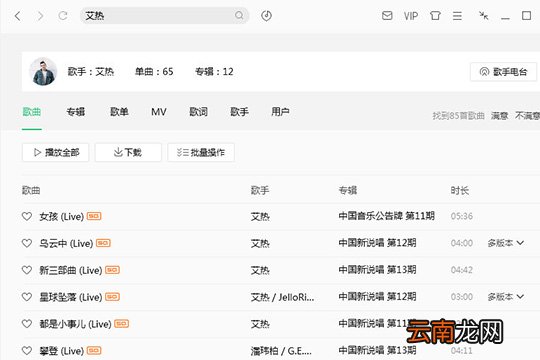Open the VIP membership page
This screenshot has height=360, width=540.
tap(411, 16)
